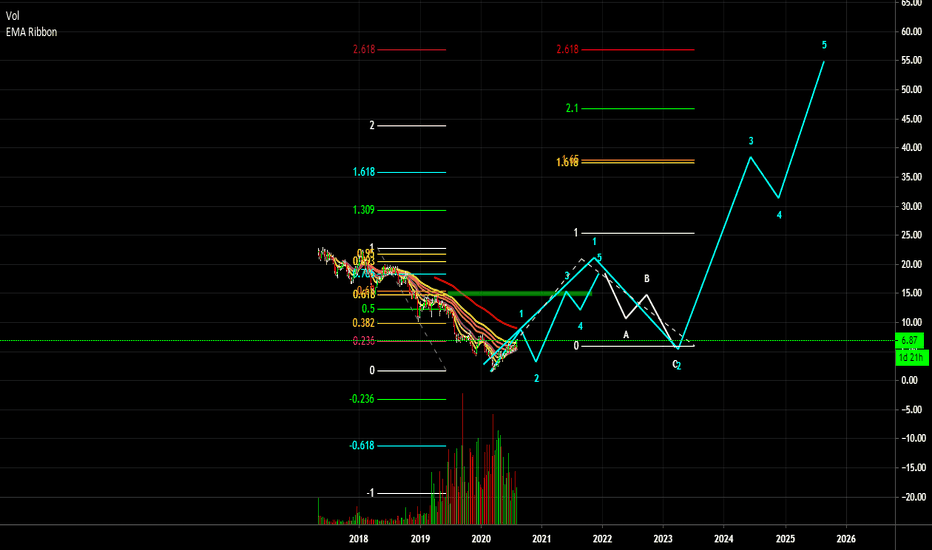Click the 1d 21h bar countdown tag
Screen dimensions: 932x550
coord(911,358)
